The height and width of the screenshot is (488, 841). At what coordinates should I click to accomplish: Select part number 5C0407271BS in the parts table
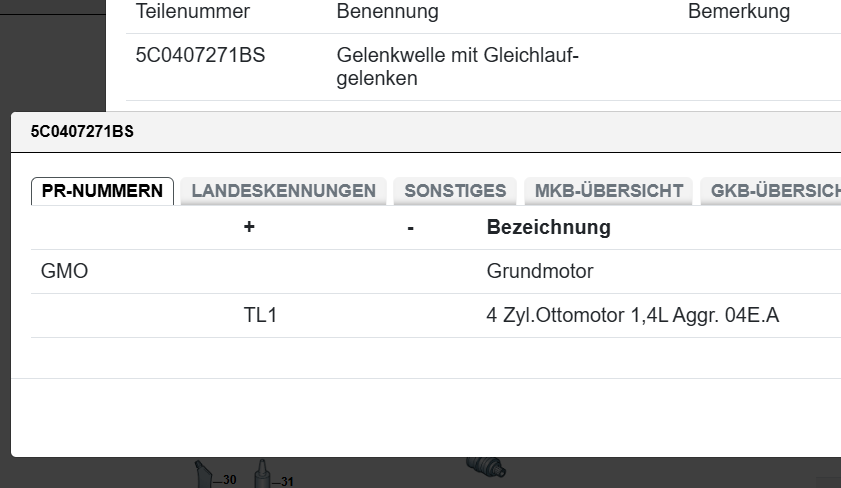click(x=200, y=56)
